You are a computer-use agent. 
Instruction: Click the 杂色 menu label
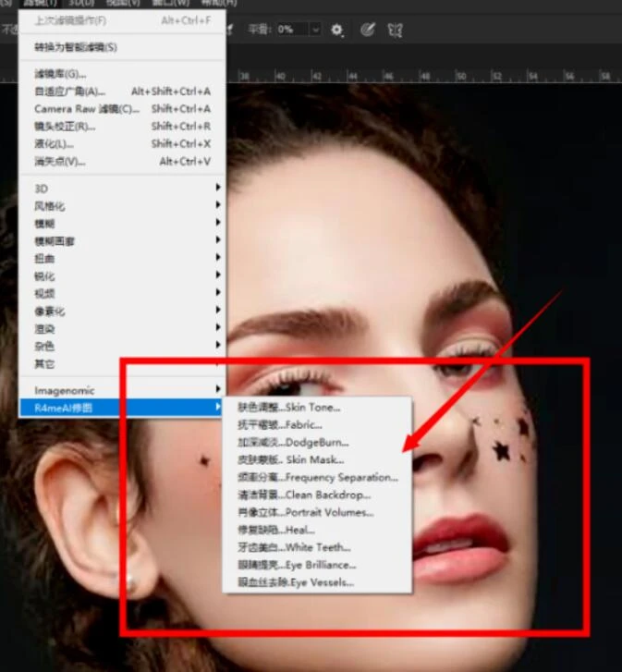44,347
